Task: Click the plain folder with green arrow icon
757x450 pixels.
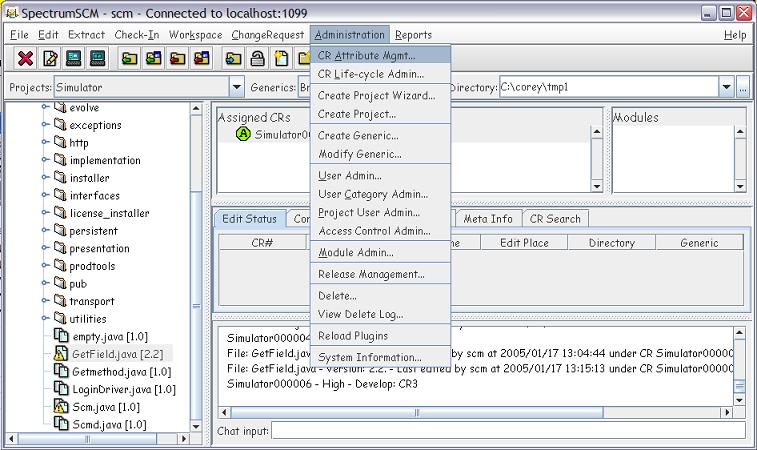Action: click(x=129, y=58)
